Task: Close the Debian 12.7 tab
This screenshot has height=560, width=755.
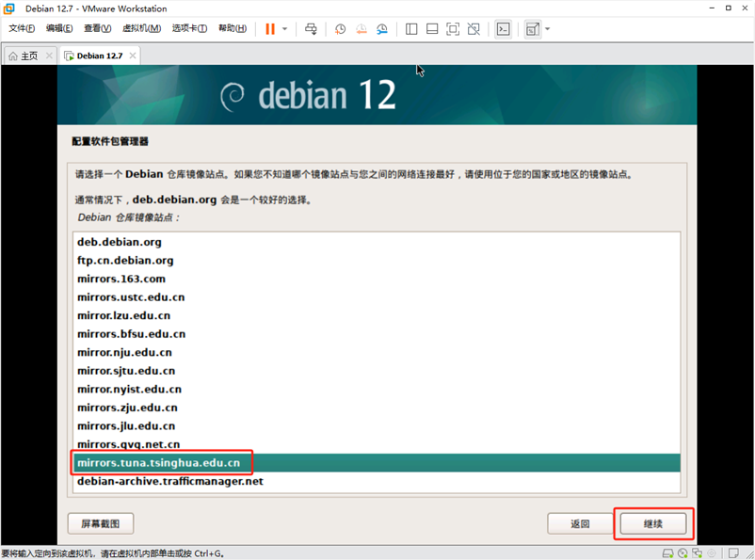Action: tap(133, 56)
